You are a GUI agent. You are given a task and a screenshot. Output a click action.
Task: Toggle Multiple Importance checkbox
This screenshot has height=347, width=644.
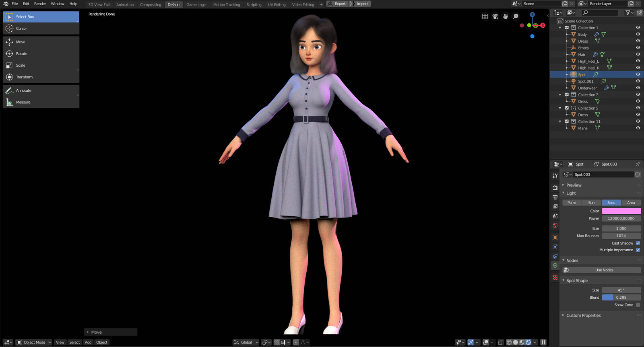point(638,250)
